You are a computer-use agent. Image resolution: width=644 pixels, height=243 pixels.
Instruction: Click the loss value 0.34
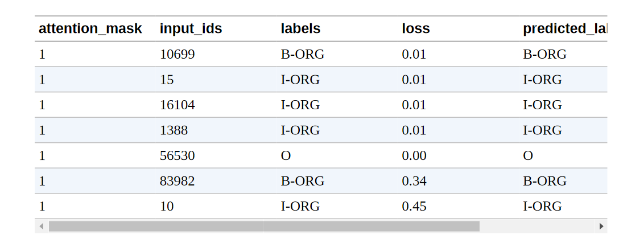tap(414, 181)
